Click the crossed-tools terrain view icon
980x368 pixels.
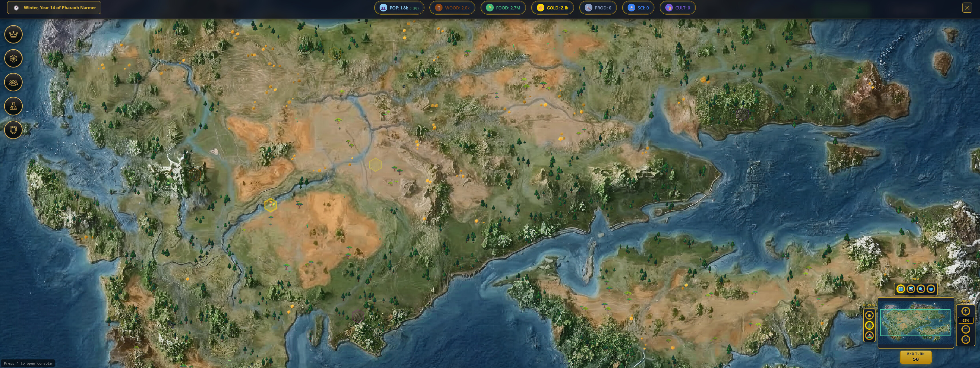[910, 289]
